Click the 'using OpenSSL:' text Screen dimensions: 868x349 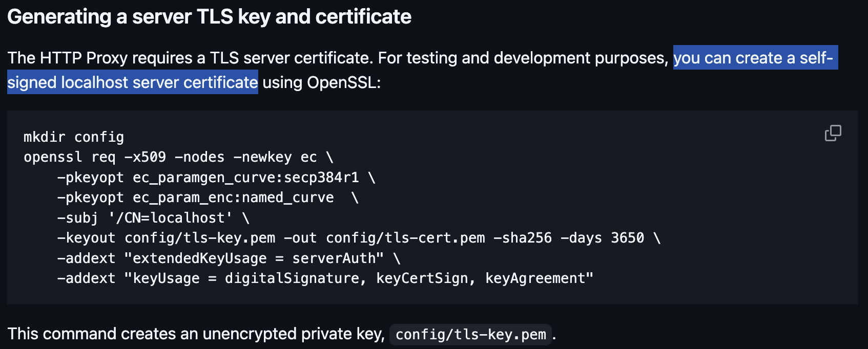click(x=322, y=82)
